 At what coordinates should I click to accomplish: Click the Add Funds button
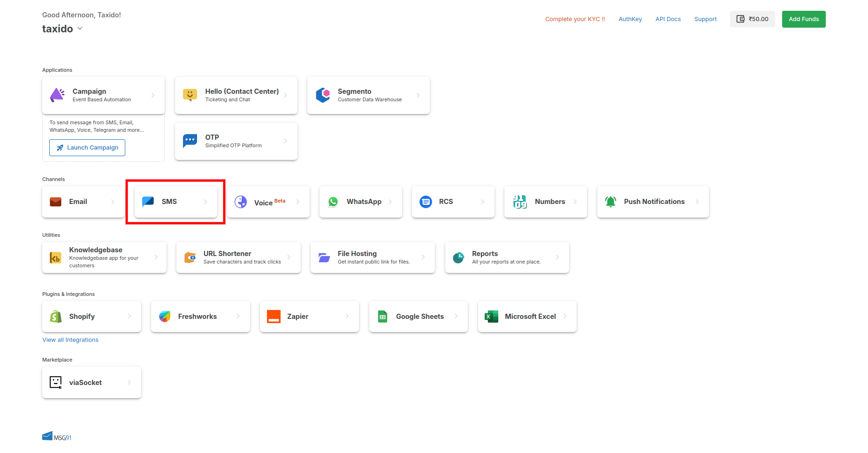click(803, 19)
